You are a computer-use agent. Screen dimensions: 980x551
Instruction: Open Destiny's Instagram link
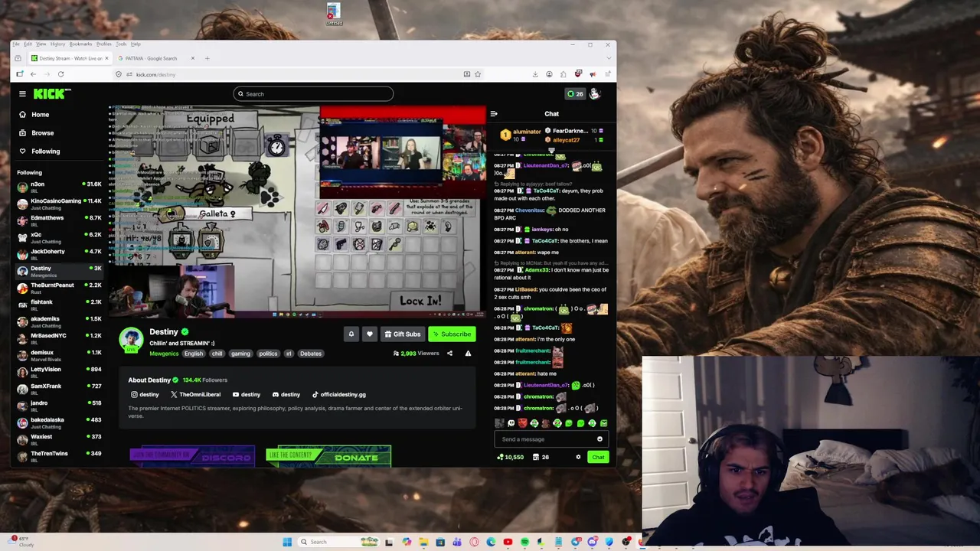pyautogui.click(x=145, y=395)
